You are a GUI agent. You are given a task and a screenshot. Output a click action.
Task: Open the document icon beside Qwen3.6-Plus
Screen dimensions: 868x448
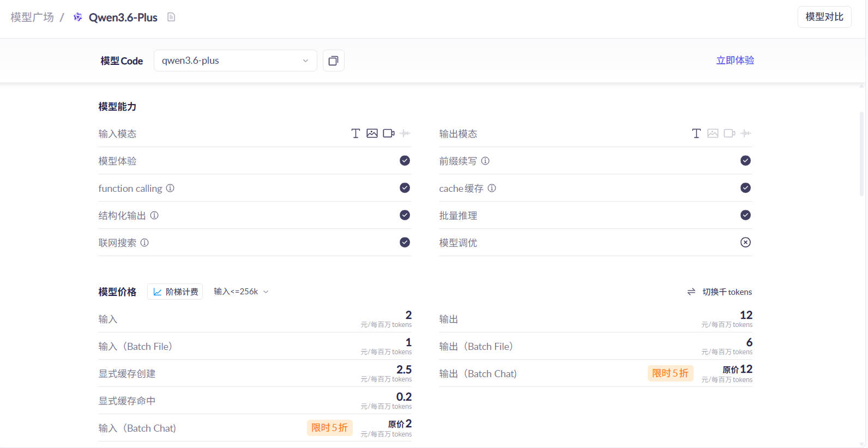coord(171,17)
